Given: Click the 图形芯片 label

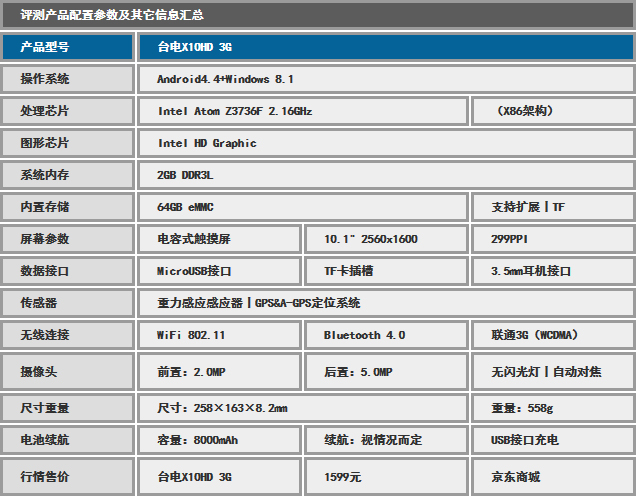Looking at the screenshot, I should (x=68, y=143).
